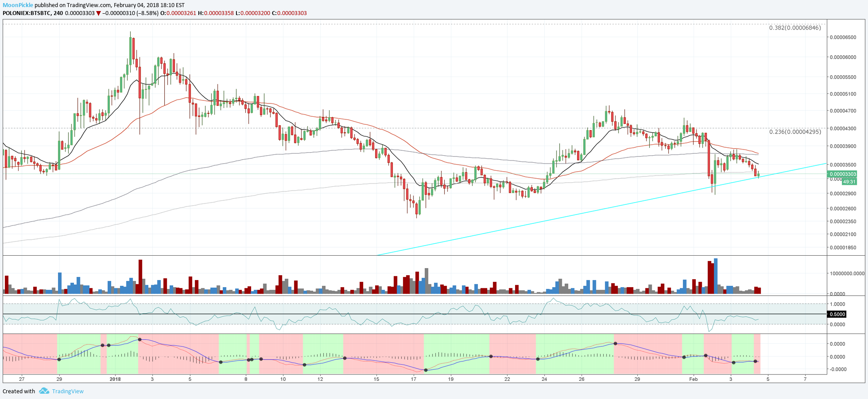Image resolution: width=868 pixels, height=399 pixels.
Task: Click the -0.0000 MACD axis label
Action: (x=837, y=369)
